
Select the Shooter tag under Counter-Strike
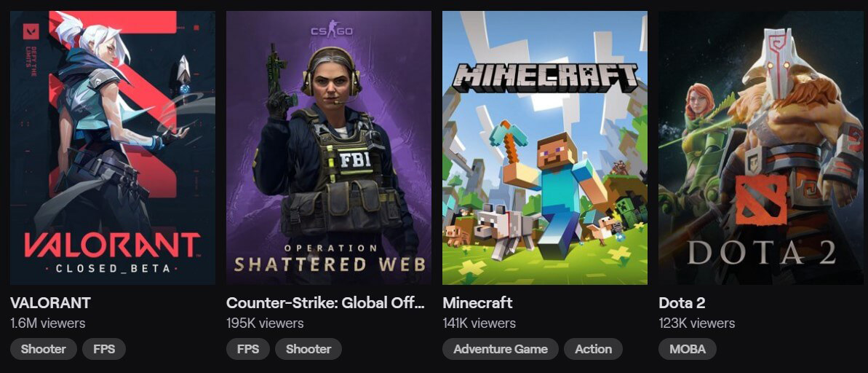pos(308,349)
